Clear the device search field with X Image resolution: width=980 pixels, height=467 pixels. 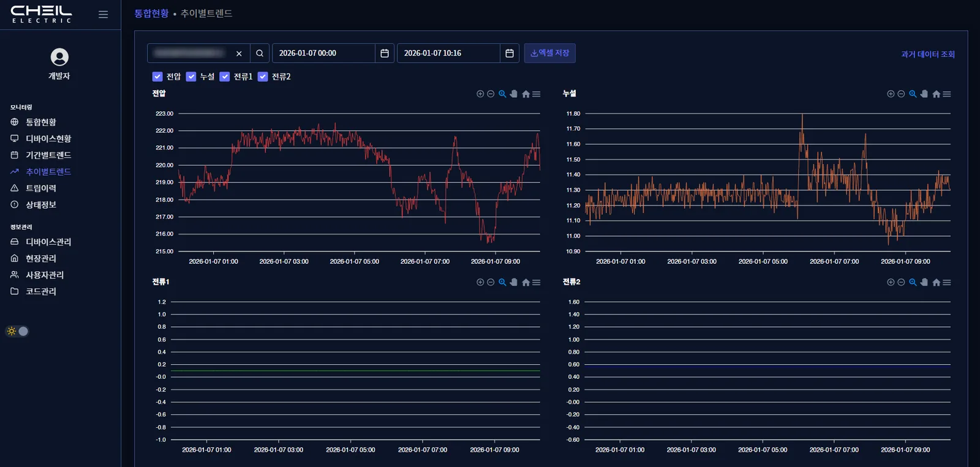pyautogui.click(x=239, y=53)
